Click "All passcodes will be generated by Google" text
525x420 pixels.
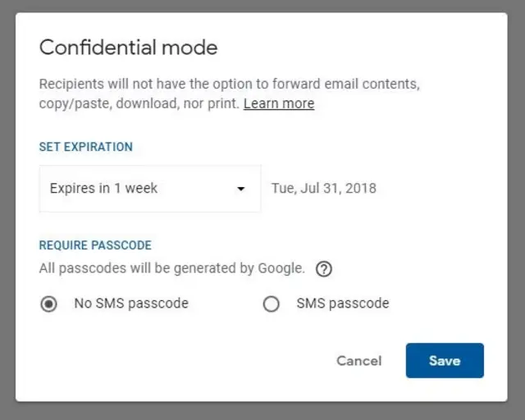tap(171, 268)
